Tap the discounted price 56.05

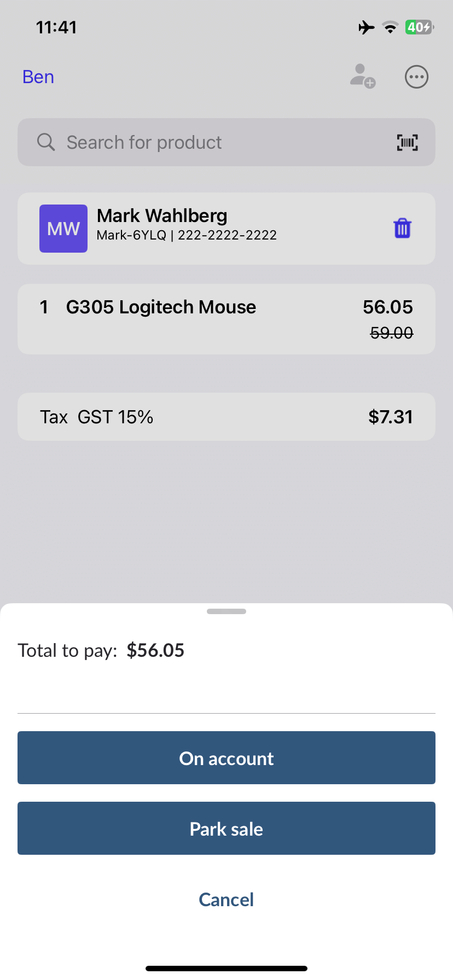pyautogui.click(x=387, y=307)
